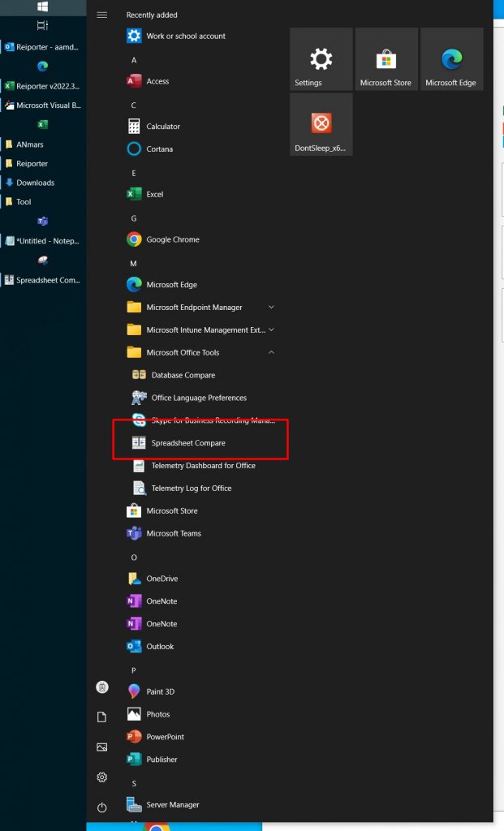Screen dimensions: 504x831
Task: Click the DontSleep pinned tile
Action: pyautogui.click(x=321, y=124)
